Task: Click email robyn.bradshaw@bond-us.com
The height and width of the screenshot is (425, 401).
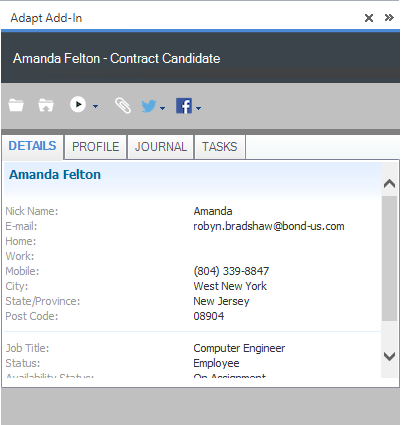Action: [269, 226]
